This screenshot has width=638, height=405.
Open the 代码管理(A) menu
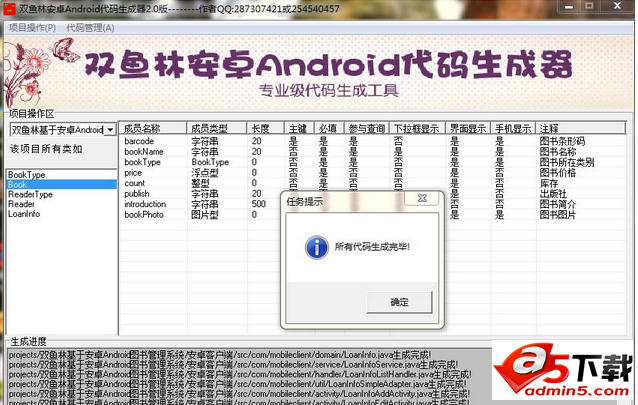pyautogui.click(x=90, y=28)
